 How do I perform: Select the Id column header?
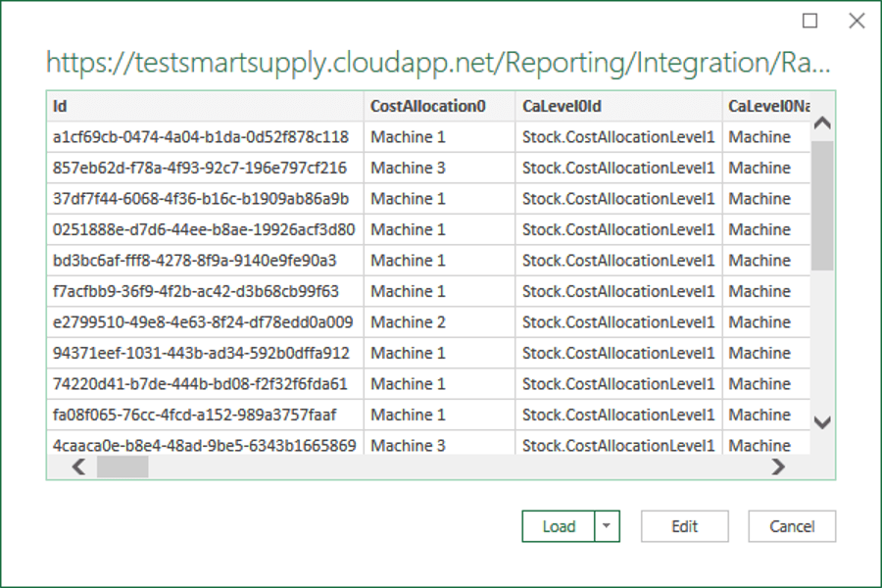pos(206,106)
